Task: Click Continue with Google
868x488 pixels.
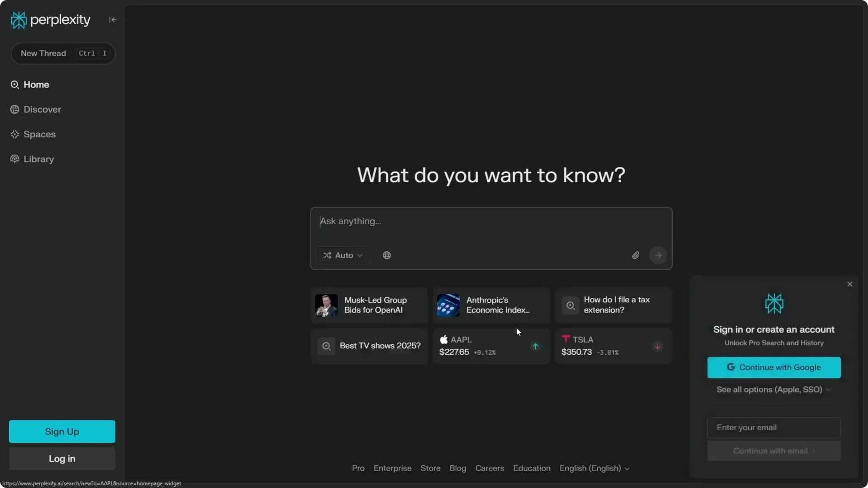Action: 773,367
